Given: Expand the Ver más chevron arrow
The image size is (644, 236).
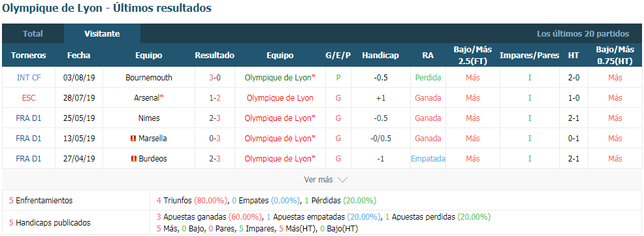Looking at the screenshot, I should [342, 180].
